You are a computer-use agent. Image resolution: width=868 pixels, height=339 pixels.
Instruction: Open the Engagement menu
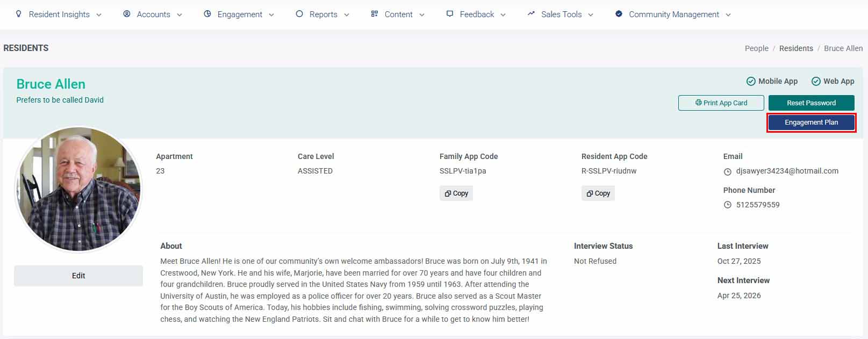pyautogui.click(x=239, y=15)
